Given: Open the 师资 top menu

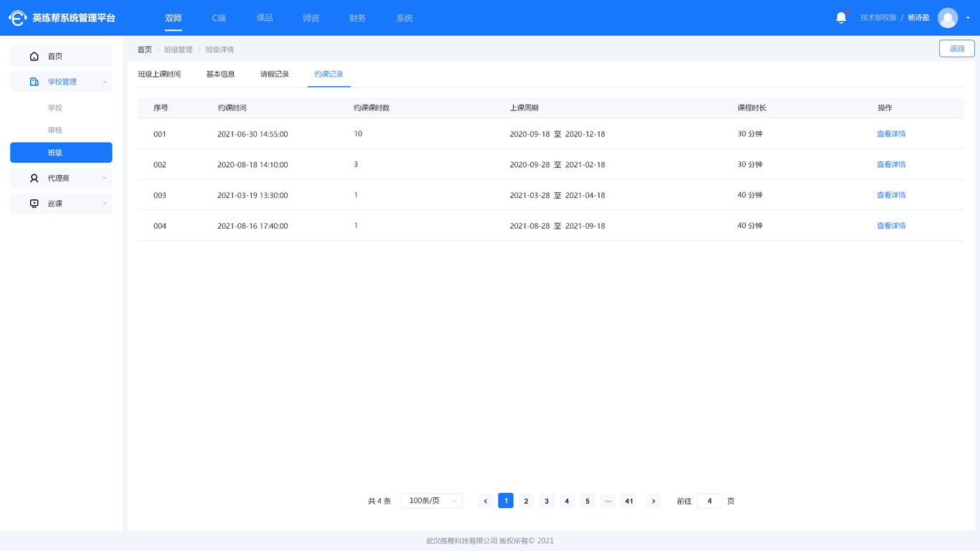Looking at the screenshot, I should [311, 18].
